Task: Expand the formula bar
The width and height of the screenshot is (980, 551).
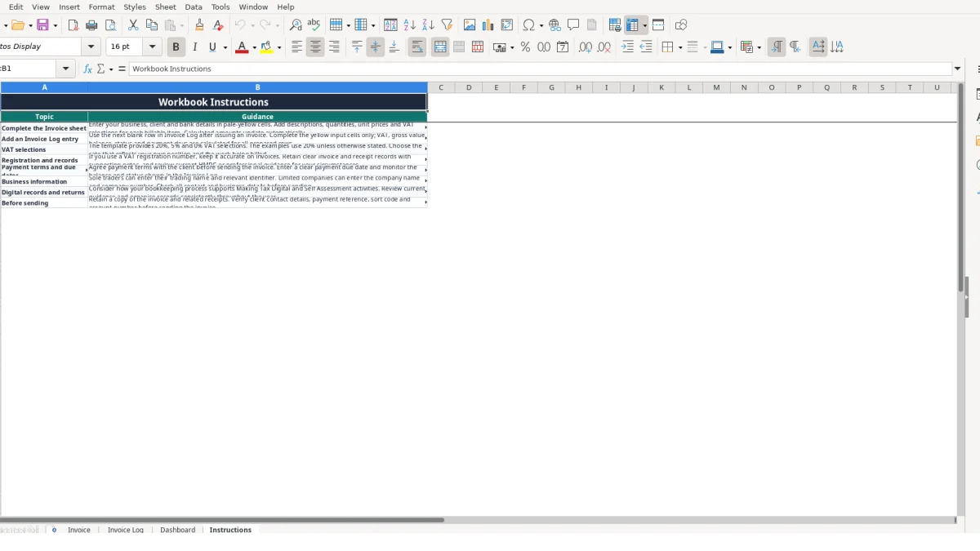Action: click(958, 69)
